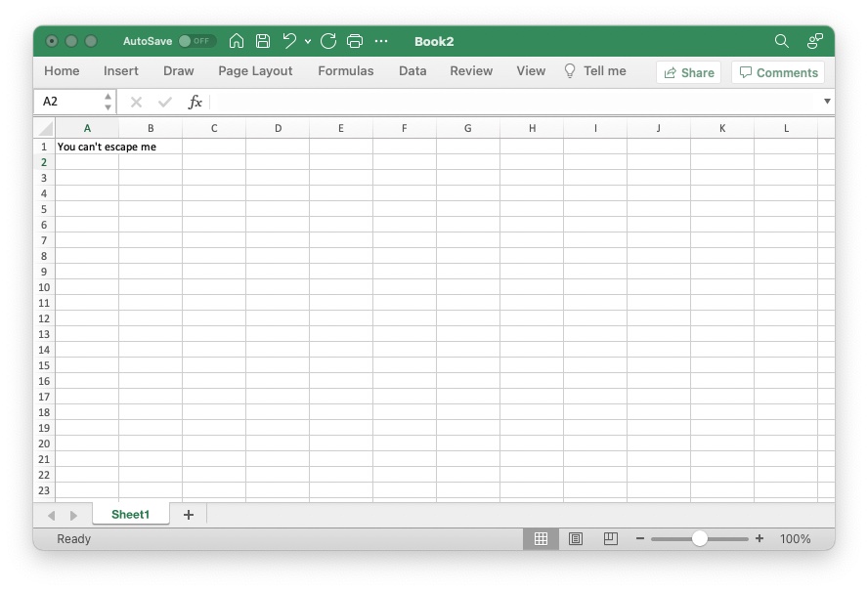The height and width of the screenshot is (591, 868).
Task: Switch to the Page Layout tab
Action: pyautogui.click(x=255, y=71)
